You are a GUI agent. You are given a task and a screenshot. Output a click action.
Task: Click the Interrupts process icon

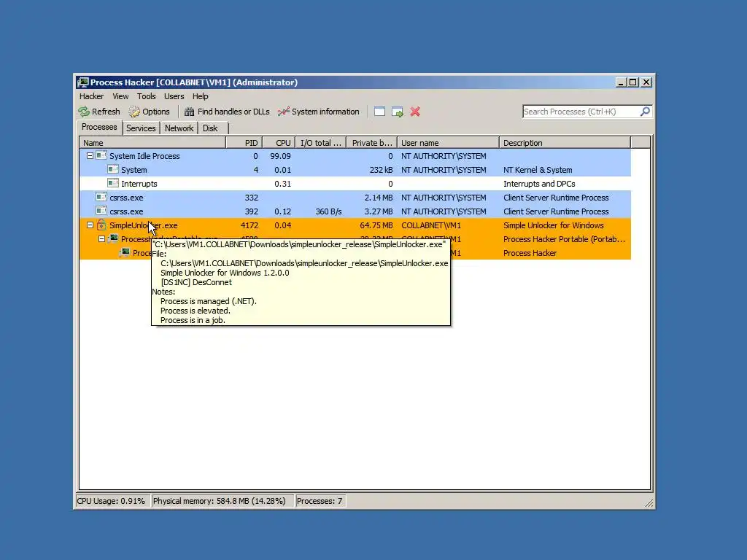[113, 183]
